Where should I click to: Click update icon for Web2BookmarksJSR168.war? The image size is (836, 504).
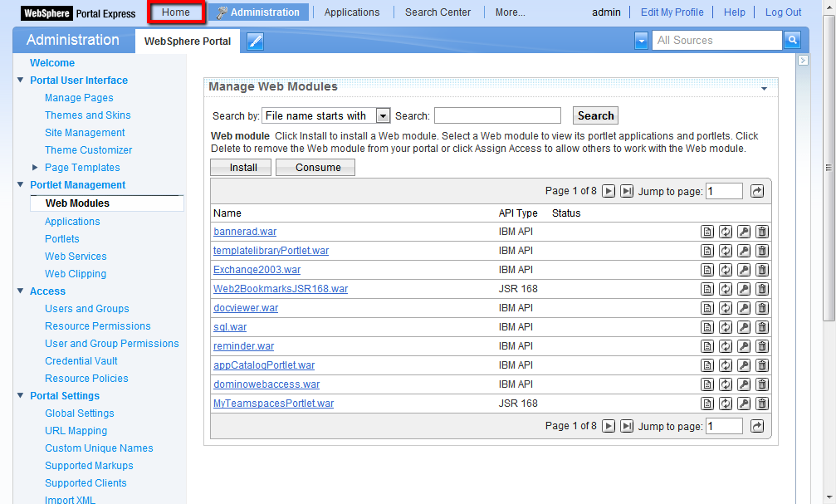725,289
